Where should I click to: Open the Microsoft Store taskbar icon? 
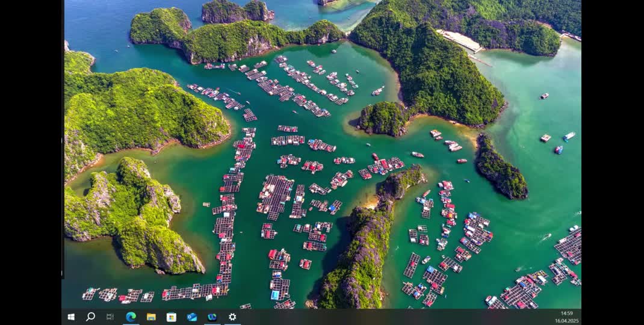[172, 317]
